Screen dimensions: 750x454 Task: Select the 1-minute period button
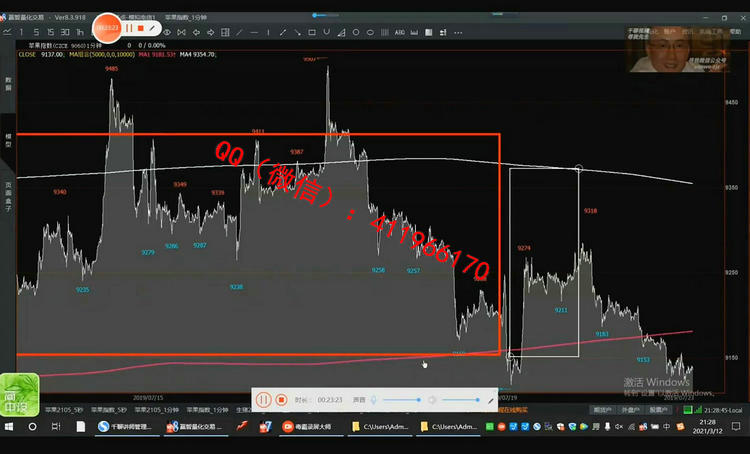pos(21,32)
